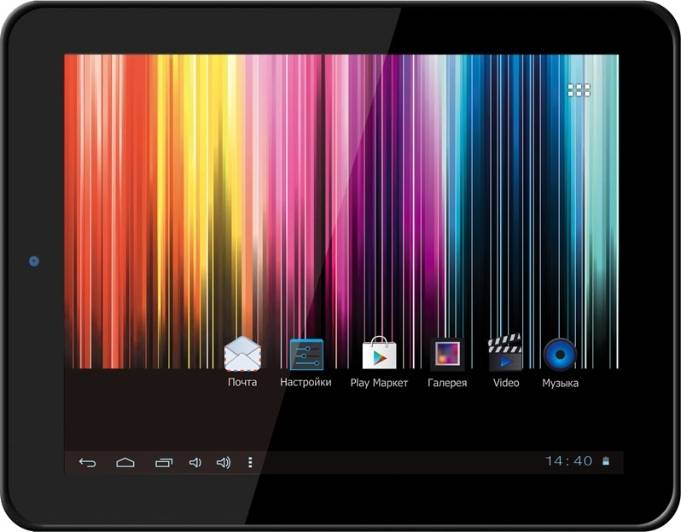Raise the volume using louder speaker icon

pos(224,463)
